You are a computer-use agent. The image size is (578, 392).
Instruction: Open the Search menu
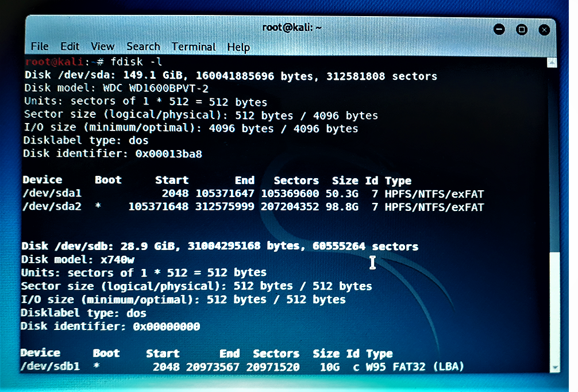pos(143,47)
